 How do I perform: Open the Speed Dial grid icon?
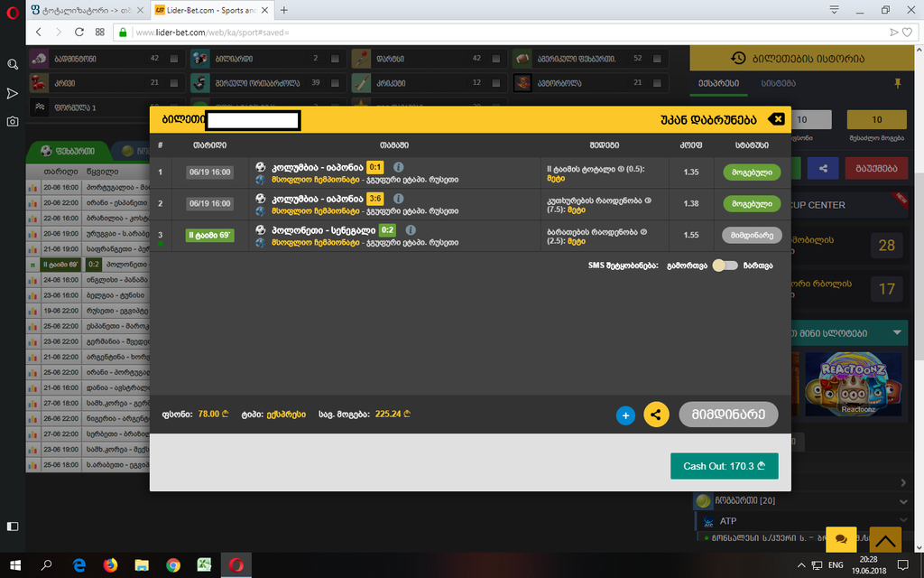tap(99, 33)
